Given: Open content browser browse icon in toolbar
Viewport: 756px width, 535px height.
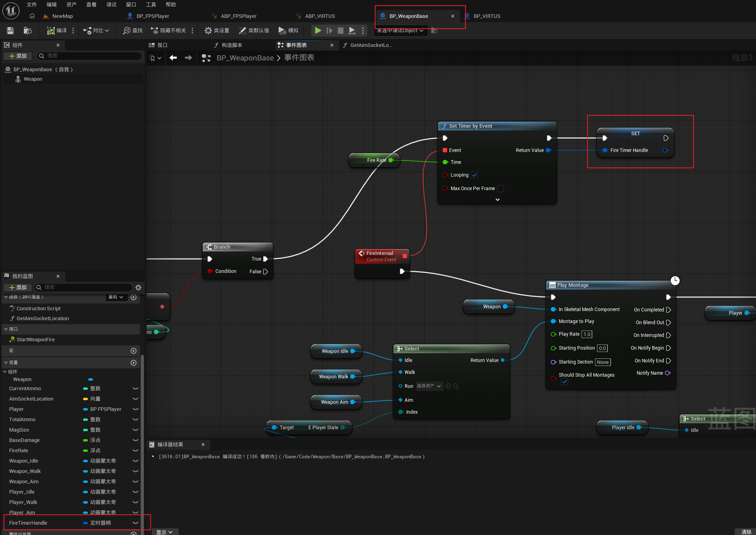Looking at the screenshot, I should pos(27,31).
